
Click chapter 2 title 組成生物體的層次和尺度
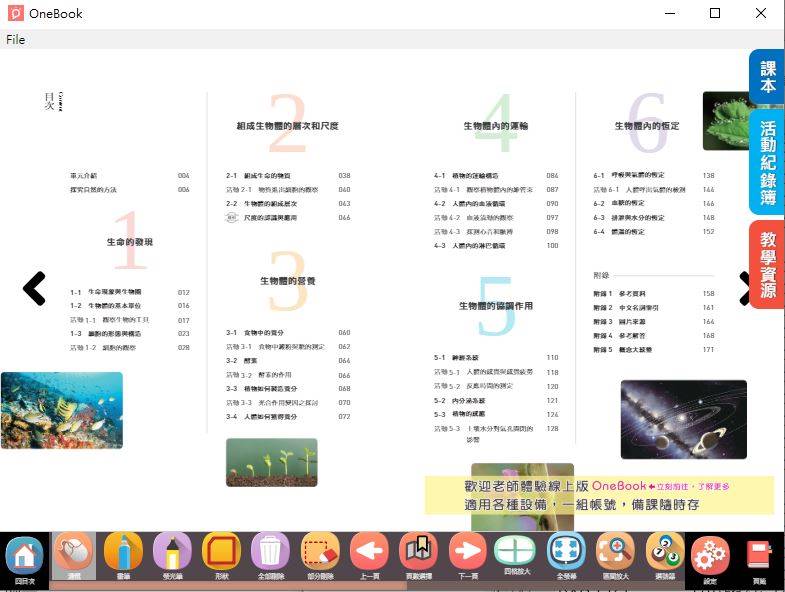point(287,126)
